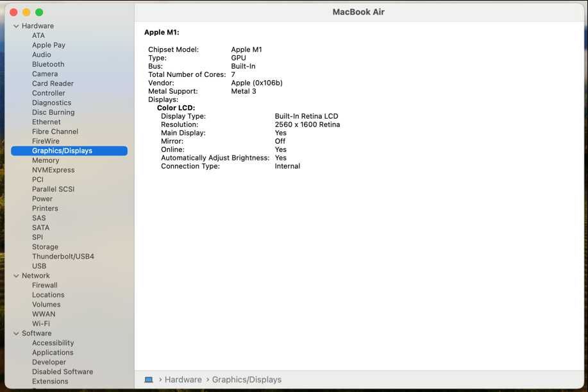The width and height of the screenshot is (588, 392).
Task: Click Network section label
Action: click(36, 276)
